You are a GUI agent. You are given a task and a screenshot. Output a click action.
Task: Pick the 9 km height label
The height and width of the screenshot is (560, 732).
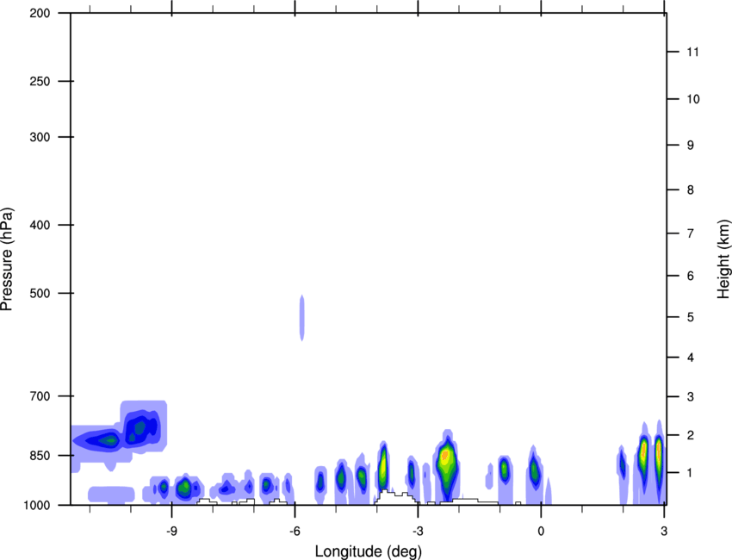[690, 146]
